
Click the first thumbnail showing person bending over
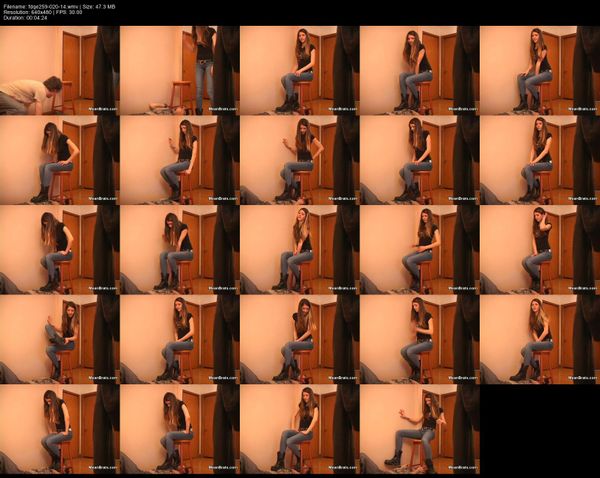(59, 70)
